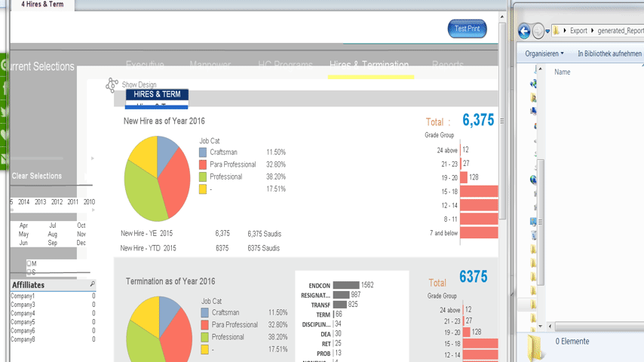Click the Test Print button
The image size is (644, 362).
[x=467, y=29]
